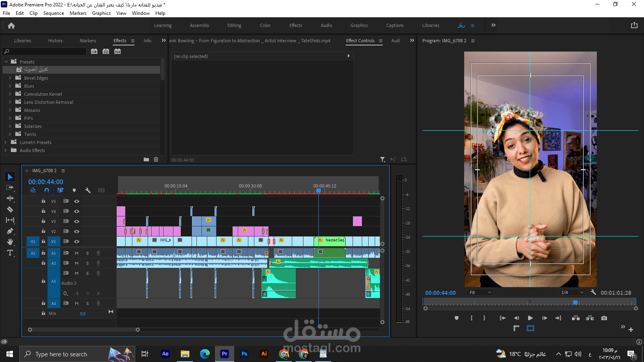Image resolution: width=644 pixels, height=362 pixels.
Task: Click the Ripple Edit tool
Action: pyautogui.click(x=10, y=198)
